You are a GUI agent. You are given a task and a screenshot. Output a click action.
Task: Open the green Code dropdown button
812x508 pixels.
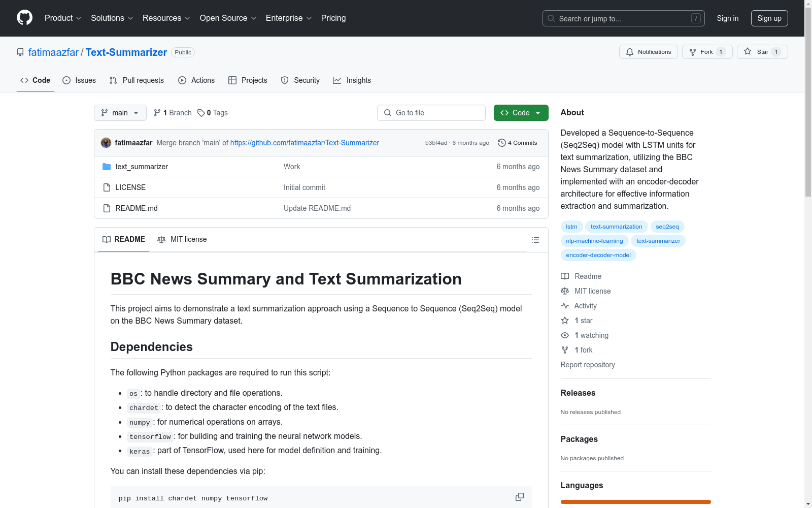[521, 113]
